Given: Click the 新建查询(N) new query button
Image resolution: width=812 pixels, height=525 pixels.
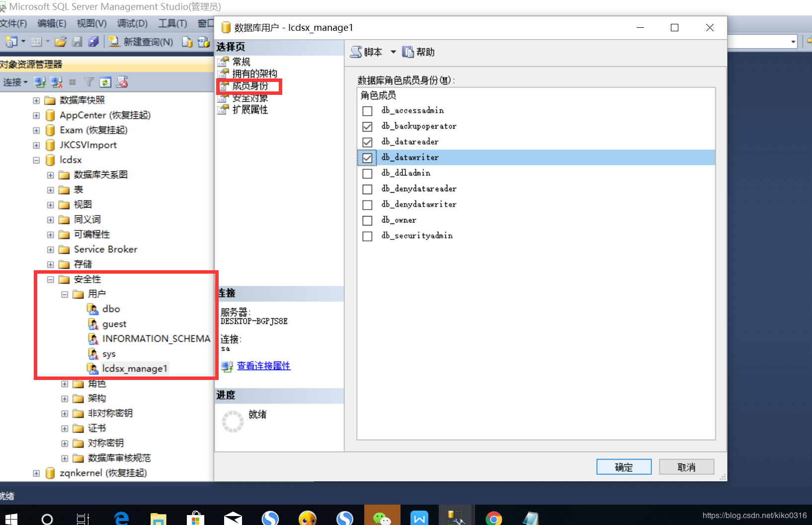Looking at the screenshot, I should click(x=141, y=42).
